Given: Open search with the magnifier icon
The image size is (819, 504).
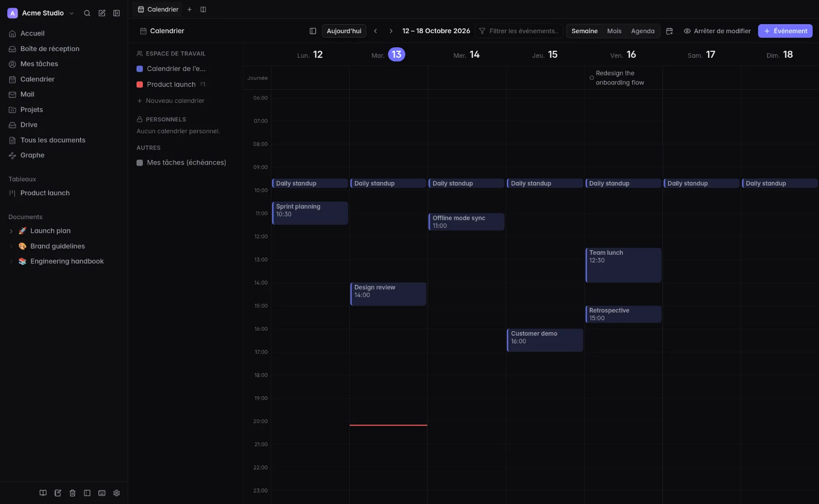Looking at the screenshot, I should pos(87,13).
